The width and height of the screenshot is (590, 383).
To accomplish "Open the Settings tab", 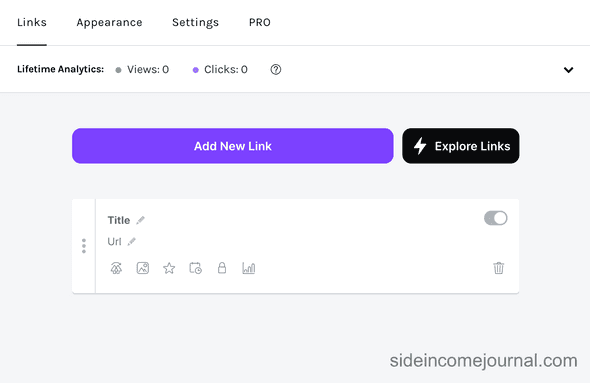I will point(195,23).
